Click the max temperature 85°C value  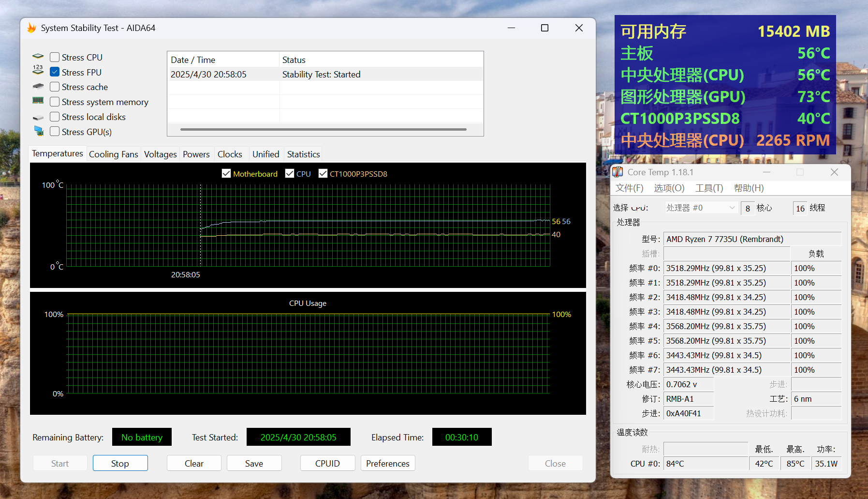pos(795,464)
